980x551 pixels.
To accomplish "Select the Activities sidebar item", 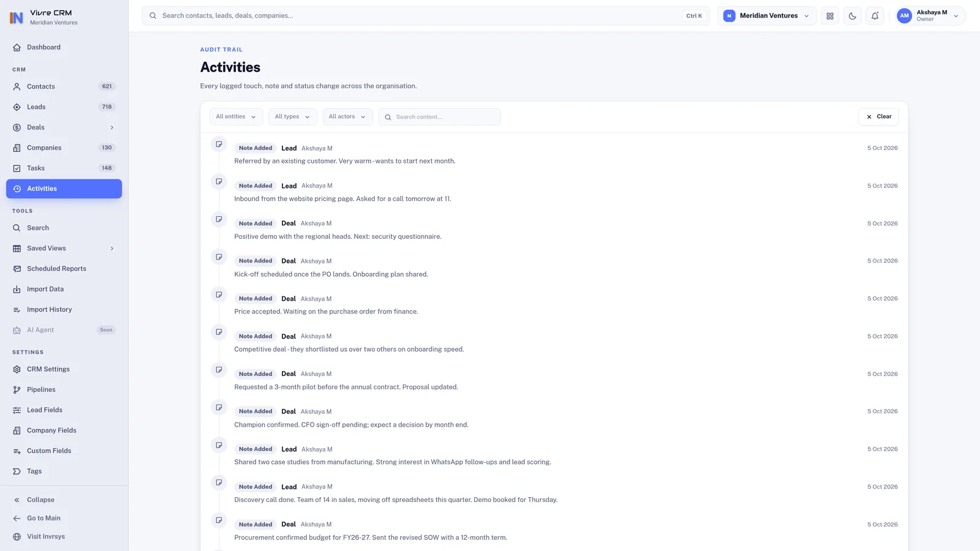I will click(x=64, y=189).
